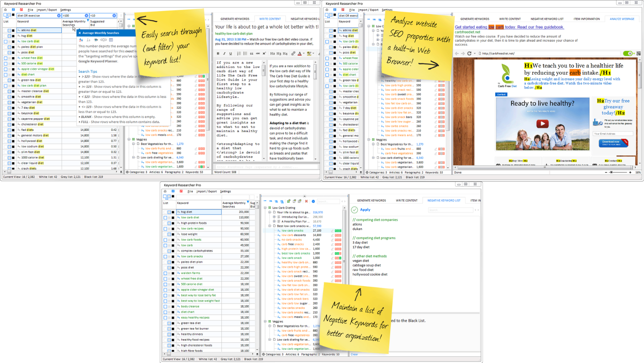This screenshot has width=644, height=363.
Task: Open highlight color dropdown arrow in top-left editor
Action: pyautogui.click(x=313, y=53)
